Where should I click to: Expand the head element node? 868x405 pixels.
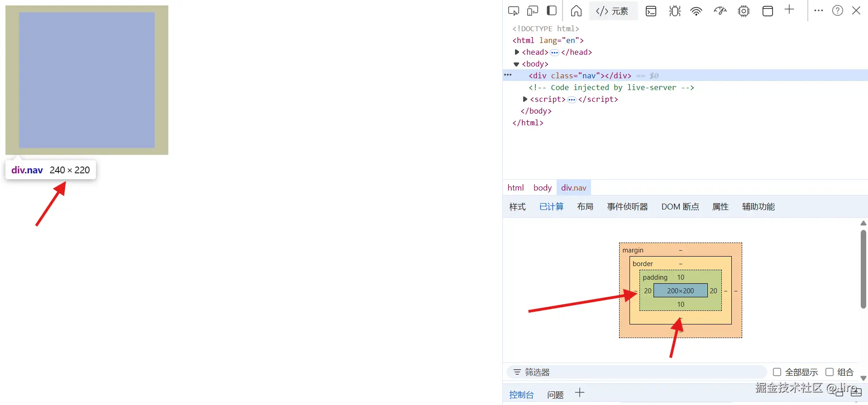click(517, 52)
